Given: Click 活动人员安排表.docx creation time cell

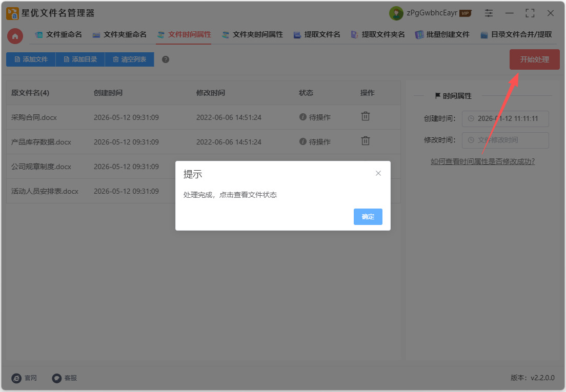Looking at the screenshot, I should pos(126,191).
